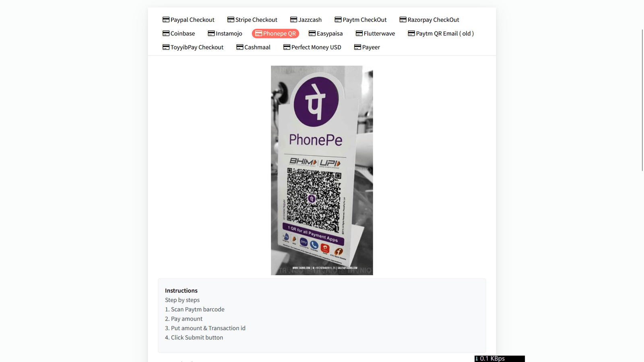
Task: Click the Stripe Checkout tab label
Action: [x=256, y=20]
